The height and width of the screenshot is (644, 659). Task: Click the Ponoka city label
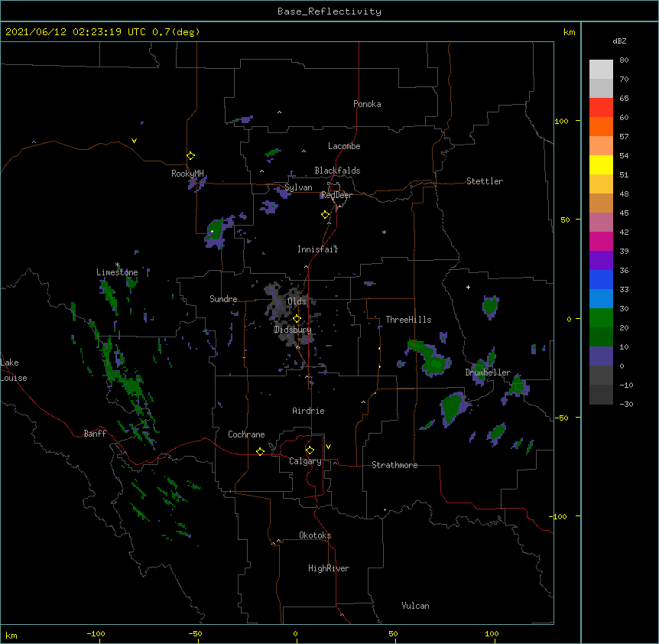pos(367,104)
